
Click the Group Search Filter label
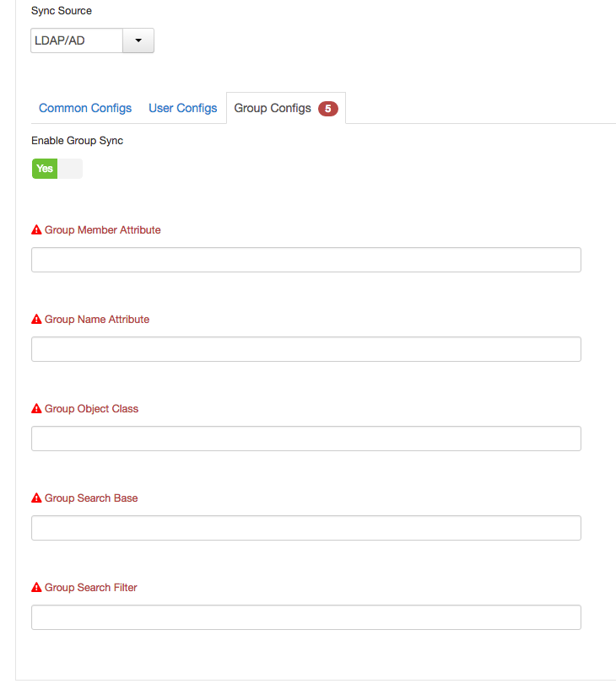click(x=90, y=588)
